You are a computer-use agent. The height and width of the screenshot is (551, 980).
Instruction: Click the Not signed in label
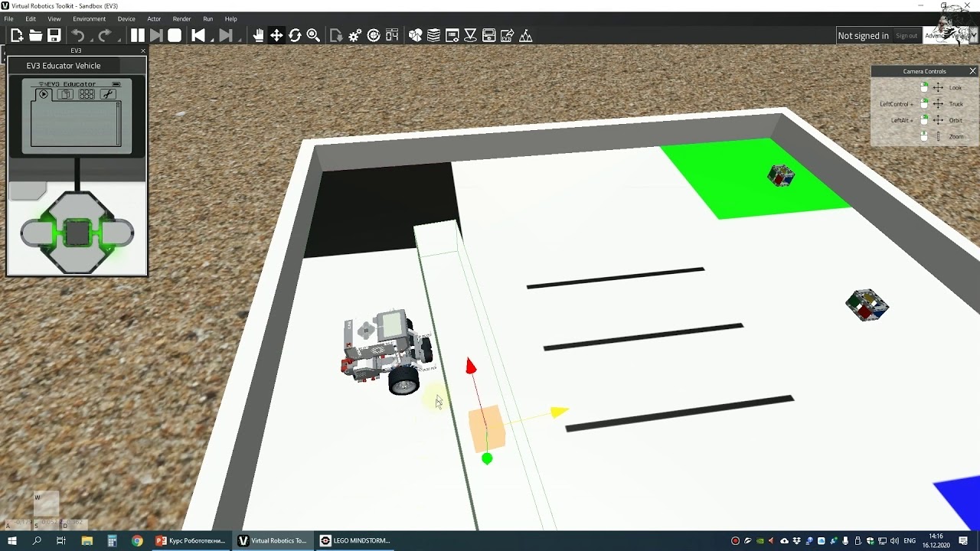[x=863, y=36]
